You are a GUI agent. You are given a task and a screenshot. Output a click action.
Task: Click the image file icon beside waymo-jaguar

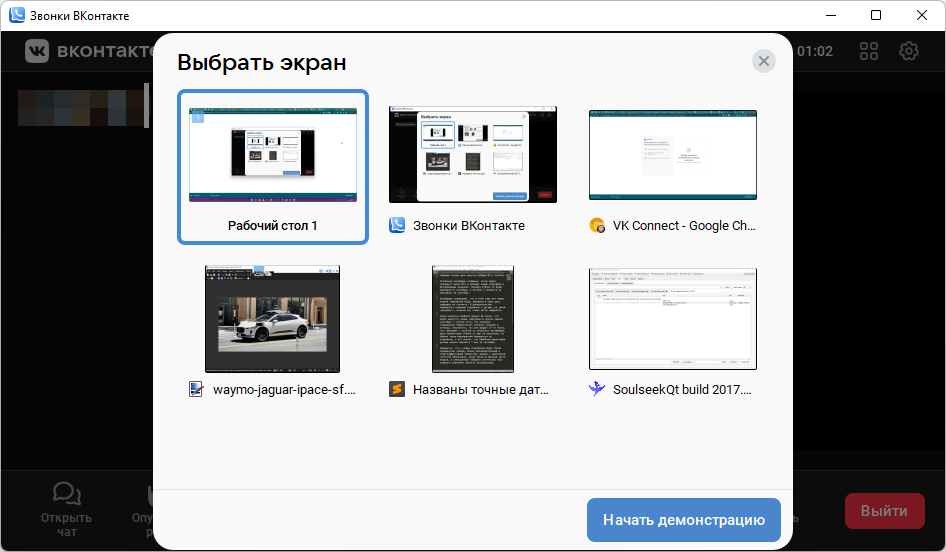[197, 389]
